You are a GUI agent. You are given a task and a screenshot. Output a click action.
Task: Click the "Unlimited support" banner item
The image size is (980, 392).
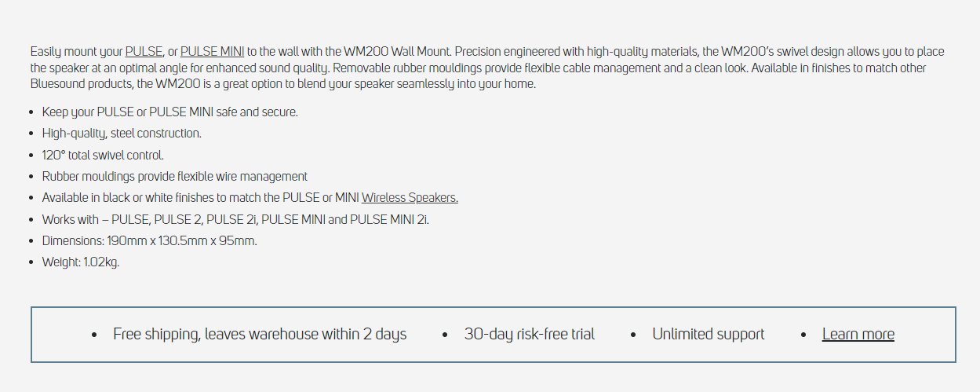point(708,335)
